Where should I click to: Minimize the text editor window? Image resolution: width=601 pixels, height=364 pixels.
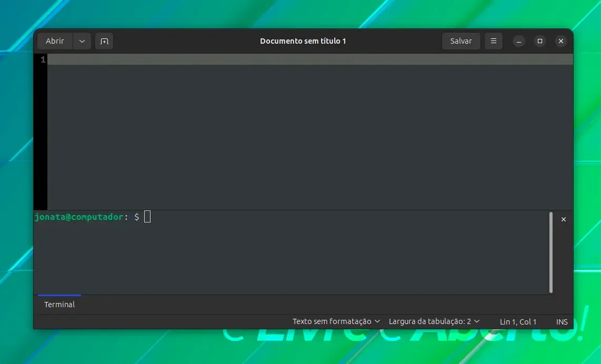pyautogui.click(x=519, y=41)
